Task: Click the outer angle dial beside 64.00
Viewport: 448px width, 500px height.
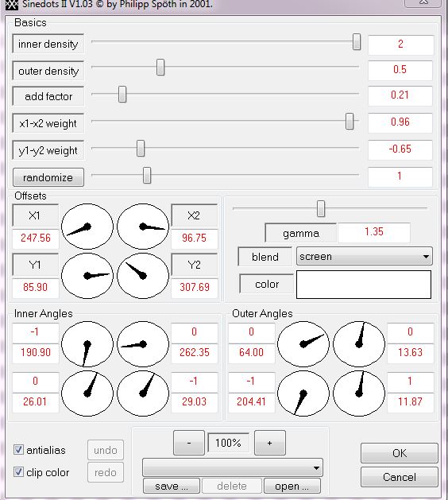Action: click(303, 344)
